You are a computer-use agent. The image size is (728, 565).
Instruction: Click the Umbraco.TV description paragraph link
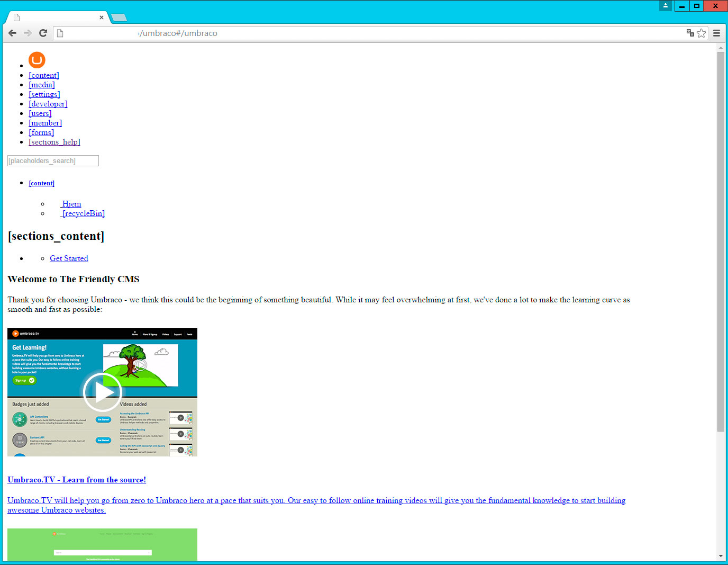[x=316, y=505]
